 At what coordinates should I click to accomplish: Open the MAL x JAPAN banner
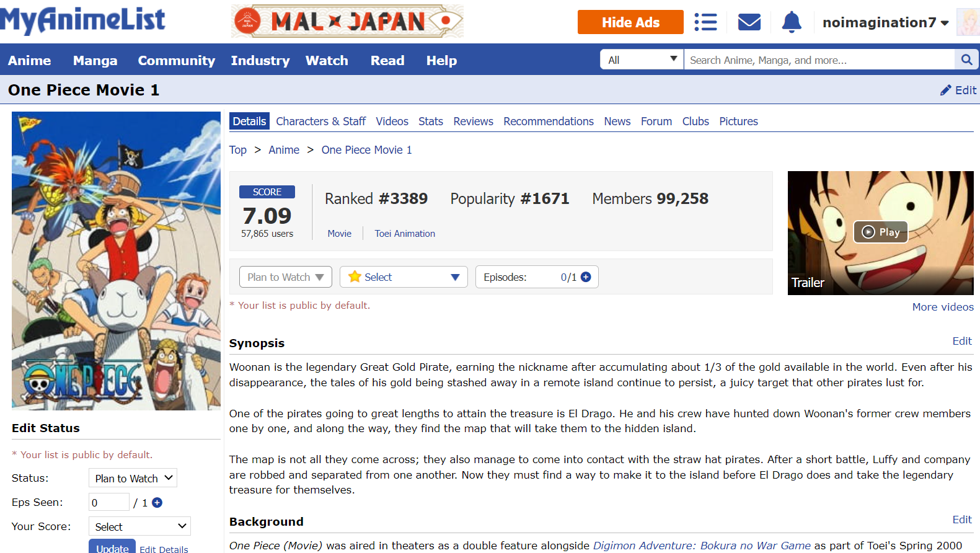347,22
